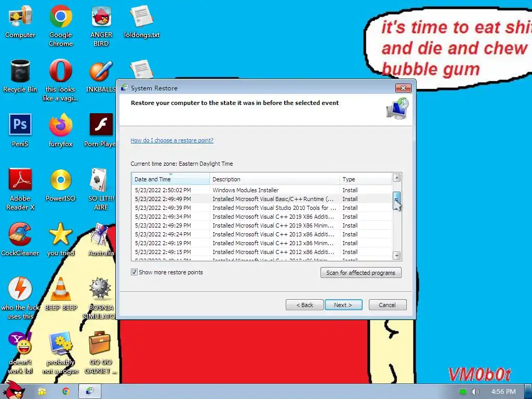Open the pinned folder icon on the taskbar

(42, 392)
